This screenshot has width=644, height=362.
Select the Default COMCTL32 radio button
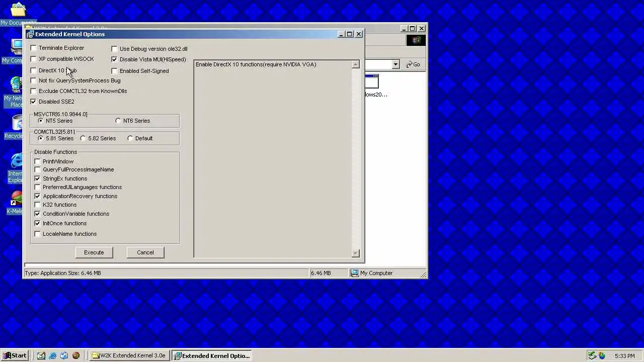coord(130,138)
